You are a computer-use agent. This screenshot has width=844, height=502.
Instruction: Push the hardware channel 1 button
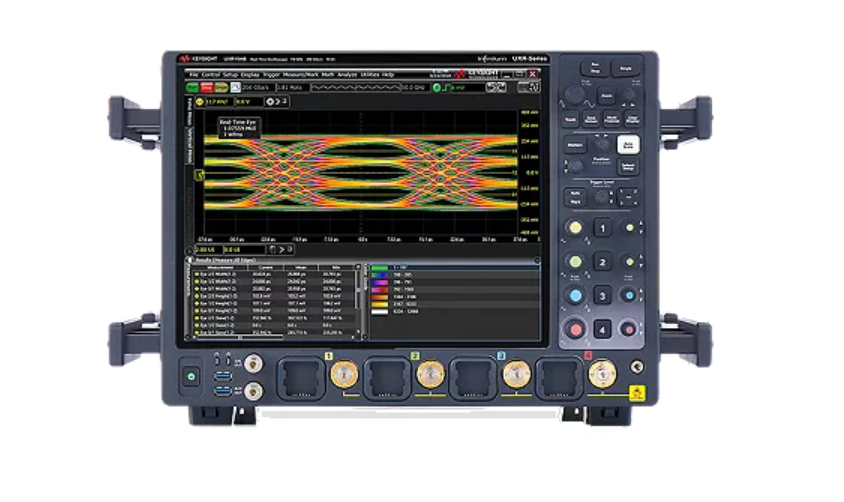602,228
